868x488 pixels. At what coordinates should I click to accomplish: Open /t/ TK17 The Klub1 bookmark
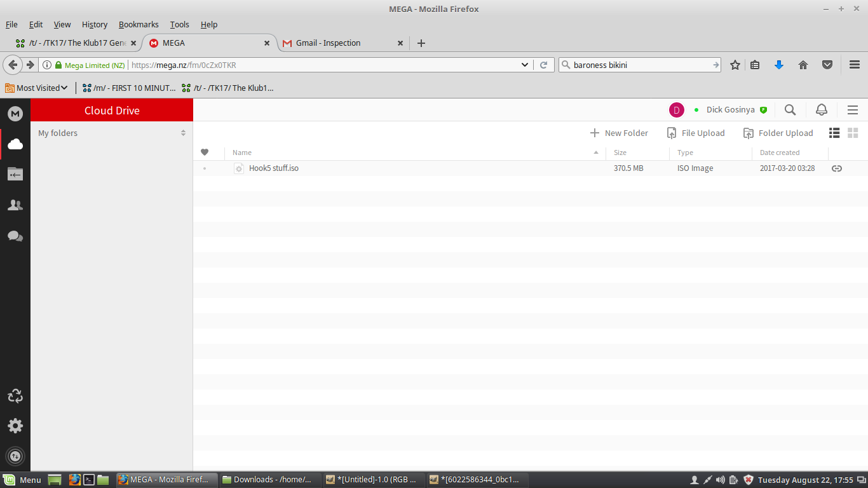pyautogui.click(x=227, y=88)
